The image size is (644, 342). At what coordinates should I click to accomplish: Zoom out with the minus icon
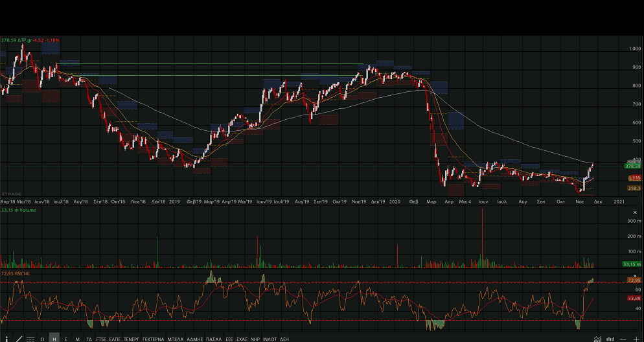[x=623, y=339]
